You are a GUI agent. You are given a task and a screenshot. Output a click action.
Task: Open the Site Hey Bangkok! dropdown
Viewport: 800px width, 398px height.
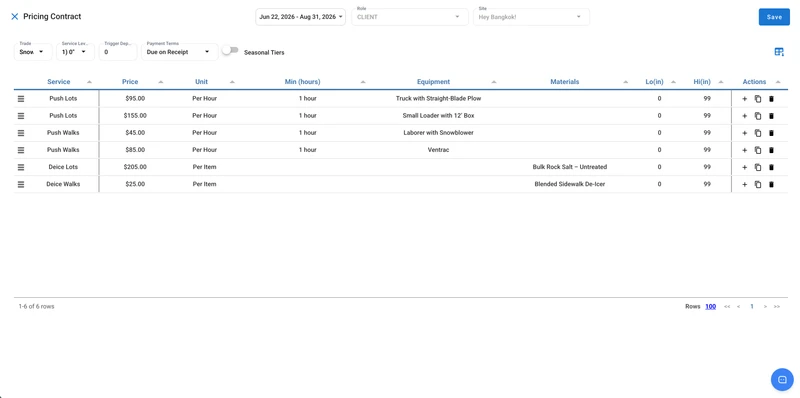531,17
